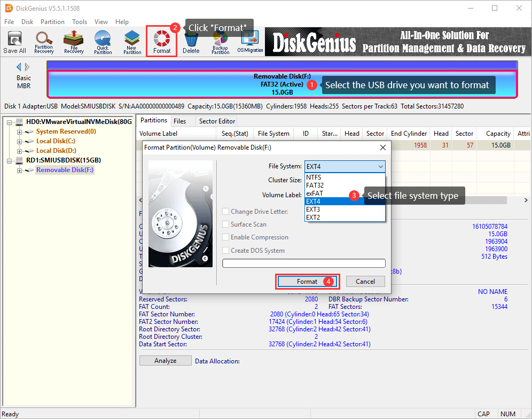Click the Delete partition toolbar icon
The height and width of the screenshot is (419, 532).
coord(191,42)
